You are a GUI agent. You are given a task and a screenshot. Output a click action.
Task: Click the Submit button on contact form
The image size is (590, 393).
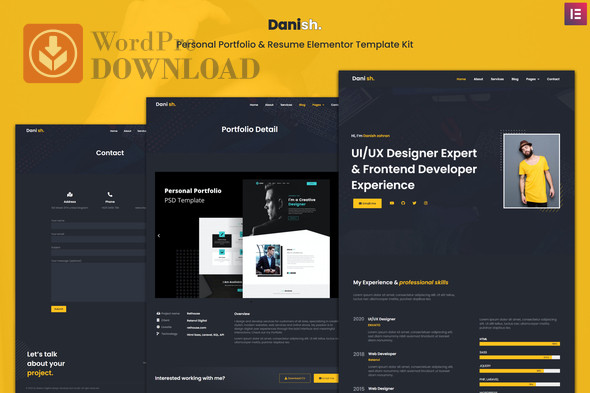pos(58,309)
